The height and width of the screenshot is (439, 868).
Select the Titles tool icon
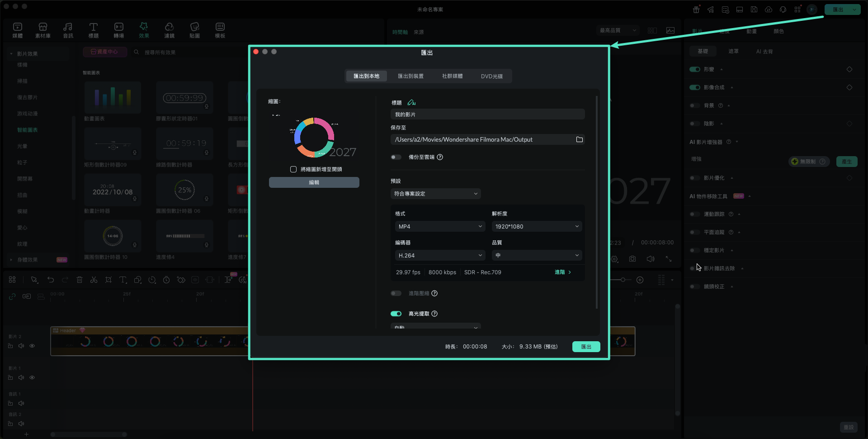coord(93,30)
